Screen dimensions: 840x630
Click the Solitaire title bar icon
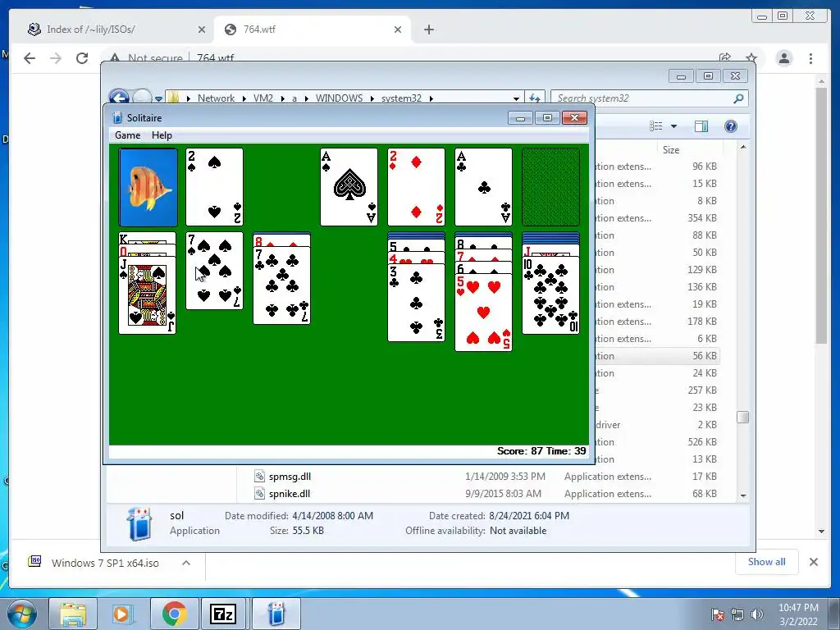(117, 117)
